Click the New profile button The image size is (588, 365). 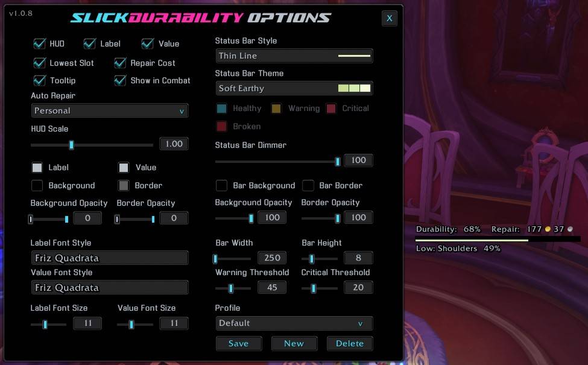[294, 343]
